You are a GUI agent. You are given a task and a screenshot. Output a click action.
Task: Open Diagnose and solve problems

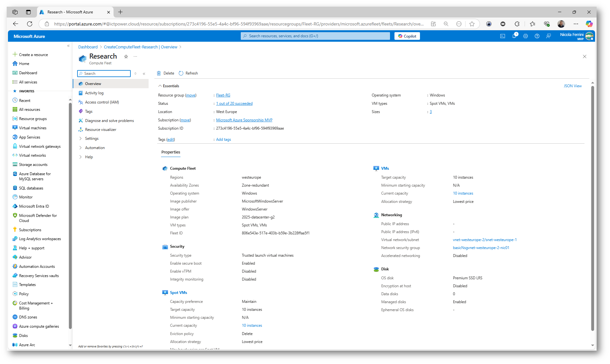click(x=109, y=121)
